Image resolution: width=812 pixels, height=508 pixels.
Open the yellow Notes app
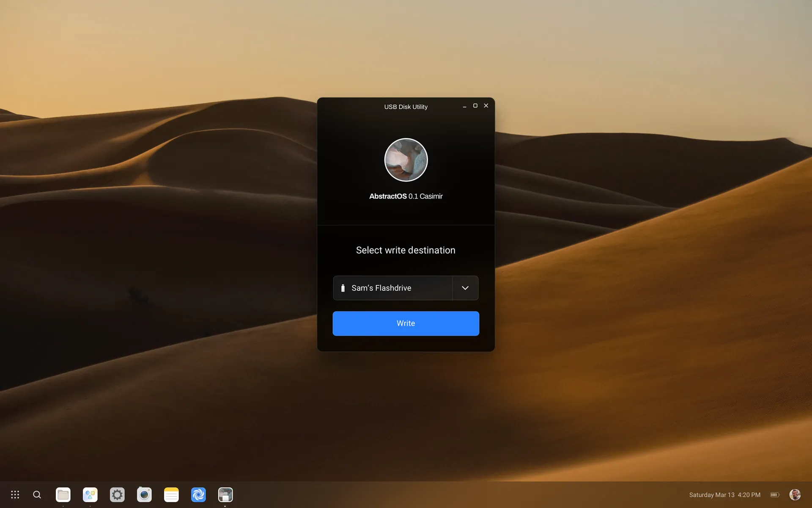[171, 494]
